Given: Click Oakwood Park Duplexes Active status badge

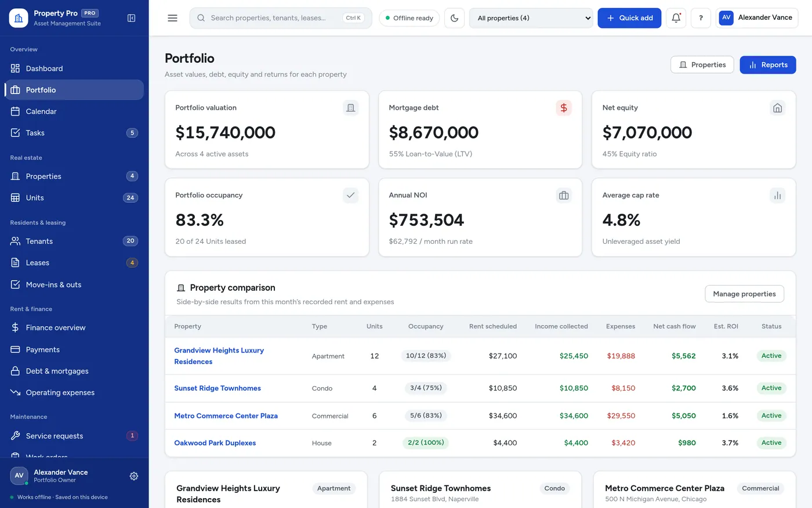Looking at the screenshot, I should (x=771, y=443).
